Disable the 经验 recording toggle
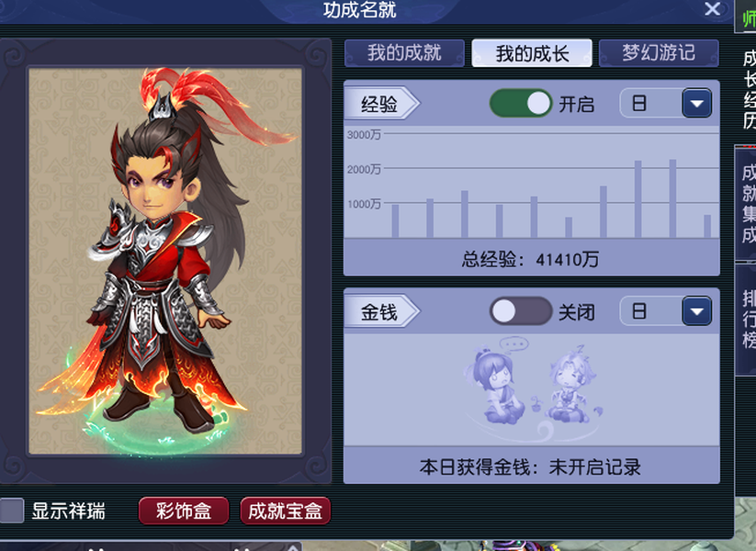 tap(521, 103)
